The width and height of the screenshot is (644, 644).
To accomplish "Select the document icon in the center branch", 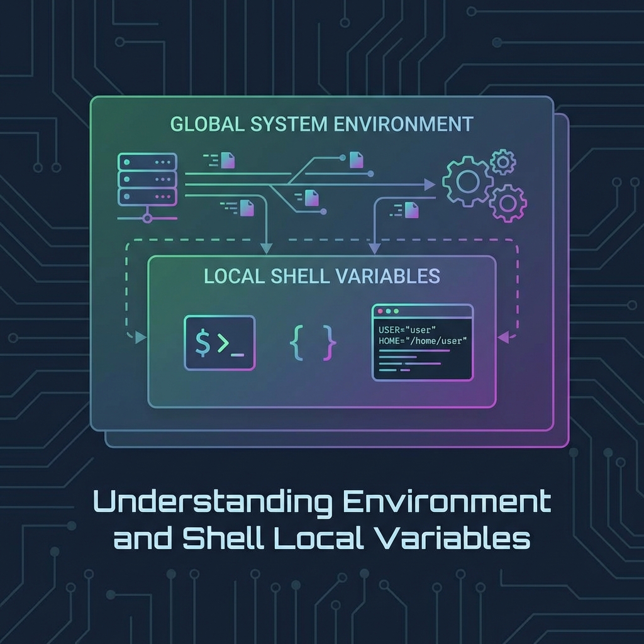I will tap(312, 198).
